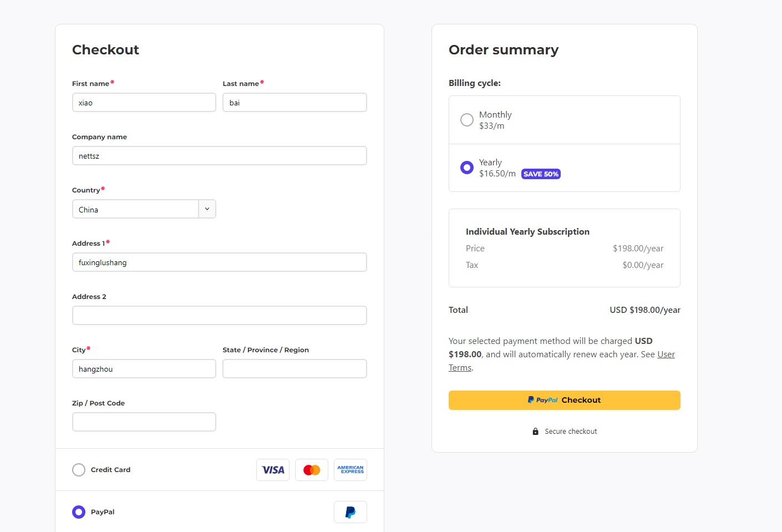Image resolution: width=782 pixels, height=532 pixels.
Task: Click the American Express card icon
Action: (x=351, y=470)
